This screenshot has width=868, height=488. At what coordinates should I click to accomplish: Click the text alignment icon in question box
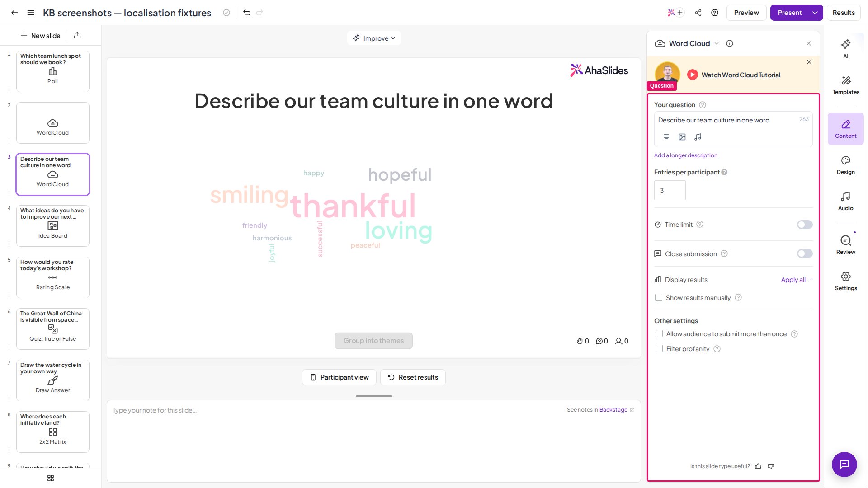[666, 137]
